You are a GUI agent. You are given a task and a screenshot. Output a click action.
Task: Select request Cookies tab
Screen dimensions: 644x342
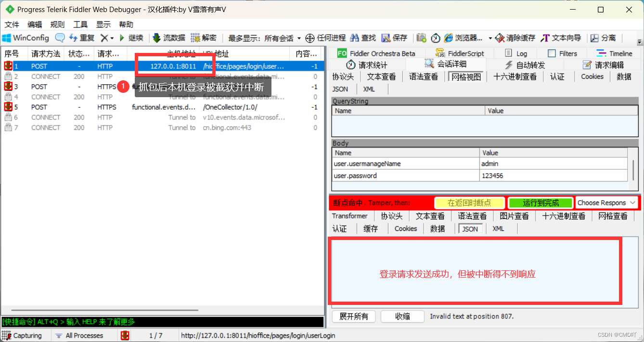(x=592, y=76)
